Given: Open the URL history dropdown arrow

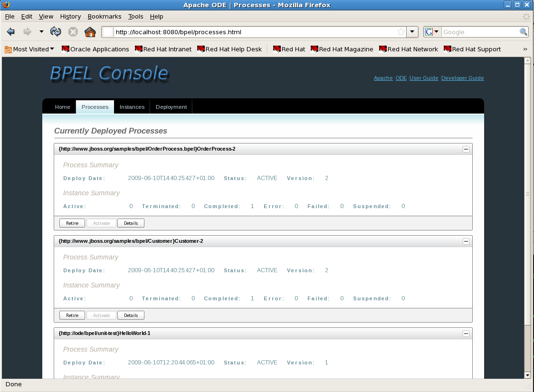Looking at the screenshot, I should (x=412, y=32).
